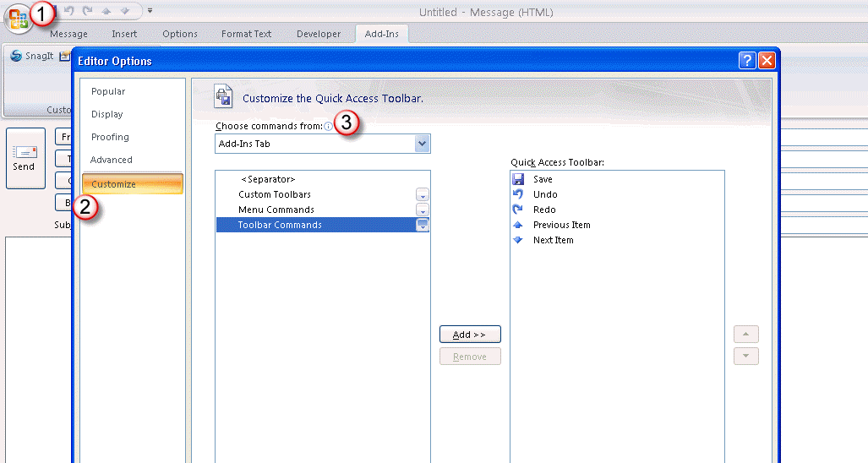Click the info icon beside Choose commands from
Viewport: 868px width, 463px height.
(x=328, y=126)
